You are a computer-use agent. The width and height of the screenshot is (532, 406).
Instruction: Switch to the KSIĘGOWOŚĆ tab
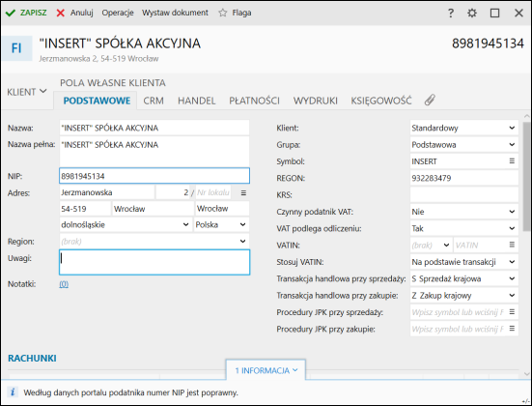coord(381,101)
